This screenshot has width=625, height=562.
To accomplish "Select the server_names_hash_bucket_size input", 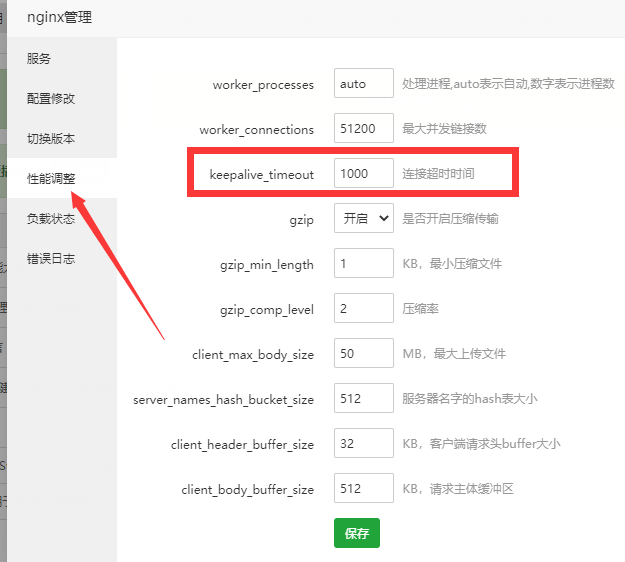I will [x=364, y=399].
